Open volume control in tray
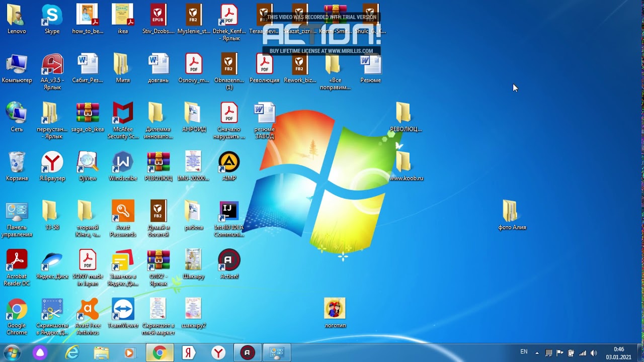644x362 pixels. click(x=594, y=353)
